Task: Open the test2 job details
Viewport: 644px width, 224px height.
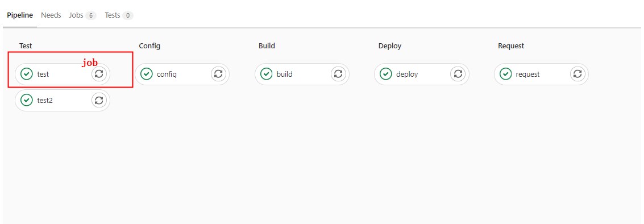Action: pyautogui.click(x=45, y=100)
